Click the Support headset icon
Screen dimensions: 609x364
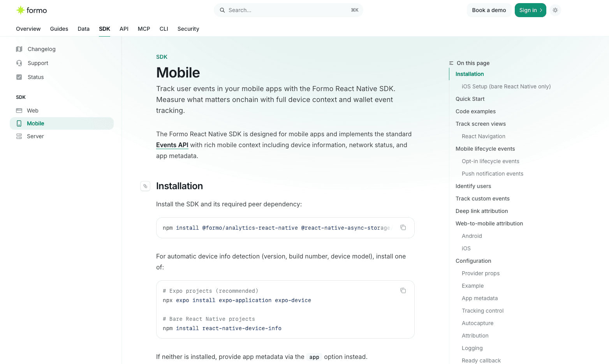point(19,63)
